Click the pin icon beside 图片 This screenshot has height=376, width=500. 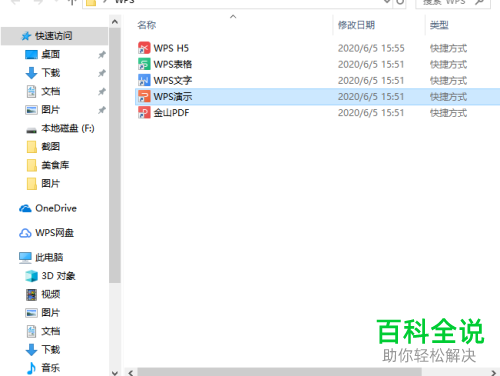click(102, 110)
